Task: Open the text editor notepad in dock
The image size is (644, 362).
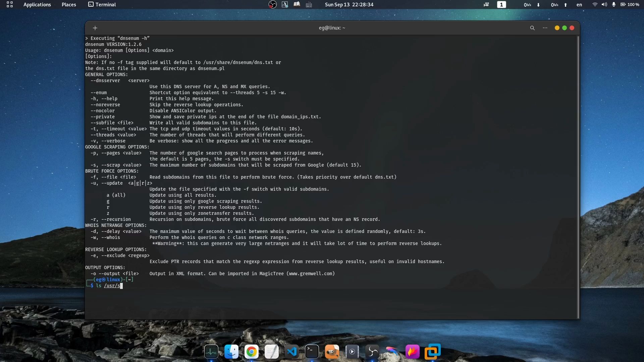Action: pyautogui.click(x=272, y=352)
